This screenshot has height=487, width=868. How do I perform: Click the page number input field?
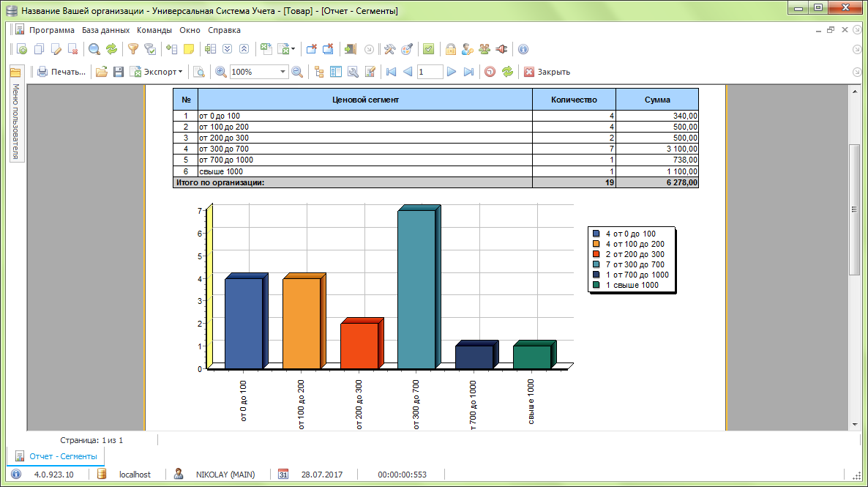coord(430,72)
